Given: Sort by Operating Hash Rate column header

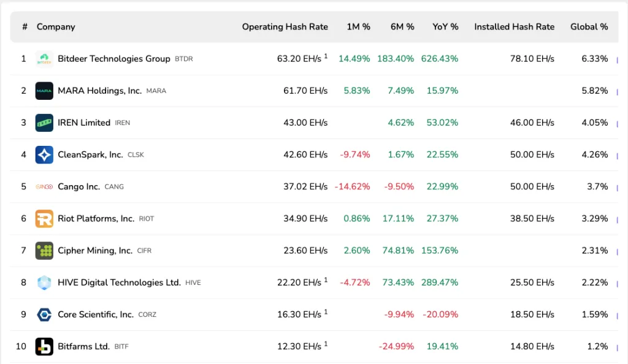Looking at the screenshot, I should click(x=285, y=27).
